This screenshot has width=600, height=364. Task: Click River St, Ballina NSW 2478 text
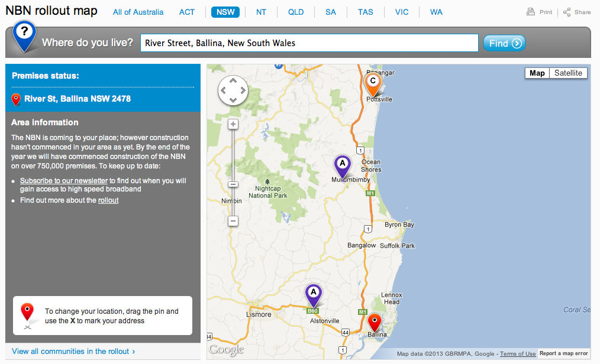[78, 99]
